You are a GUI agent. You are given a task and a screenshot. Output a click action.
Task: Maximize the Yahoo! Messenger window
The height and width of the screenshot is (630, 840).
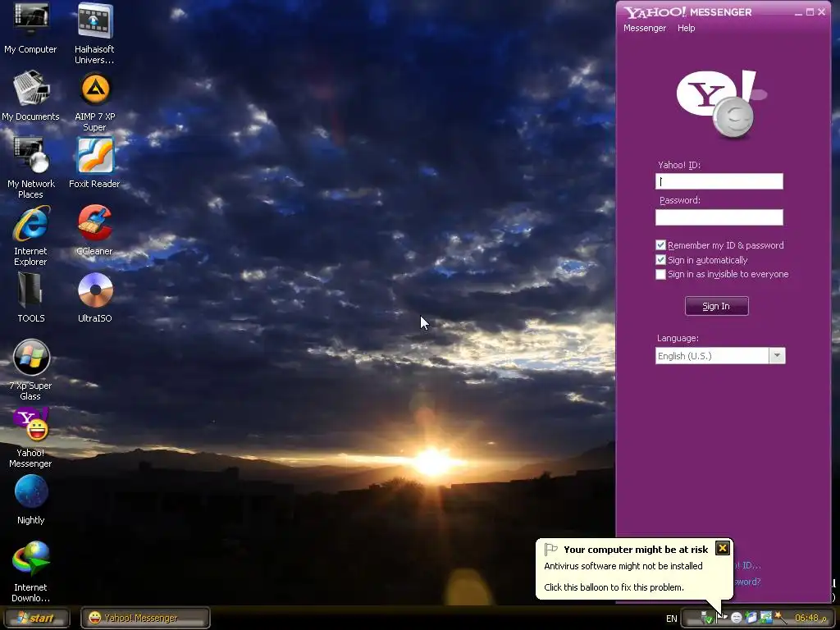[x=810, y=11]
